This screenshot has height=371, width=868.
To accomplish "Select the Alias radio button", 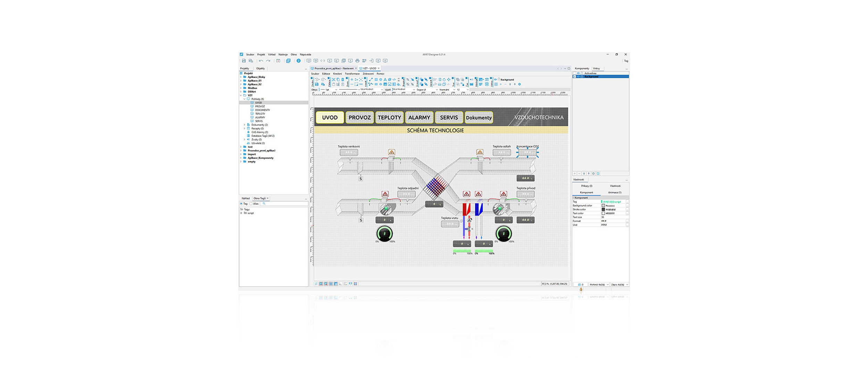I will coord(251,204).
